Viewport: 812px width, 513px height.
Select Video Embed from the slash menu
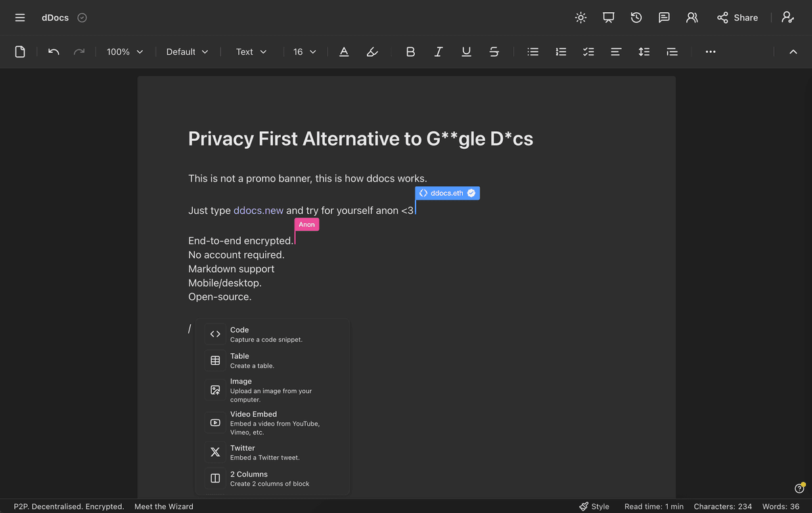coord(273,423)
